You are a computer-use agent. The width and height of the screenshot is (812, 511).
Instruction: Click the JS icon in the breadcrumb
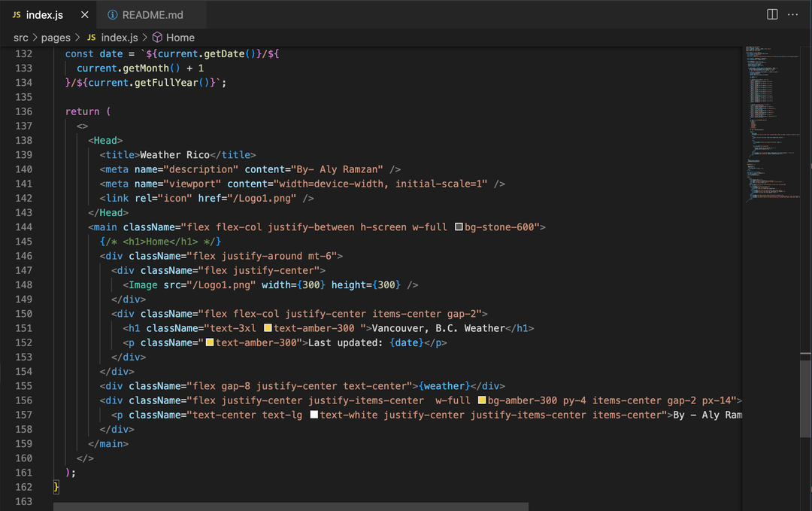tap(92, 38)
